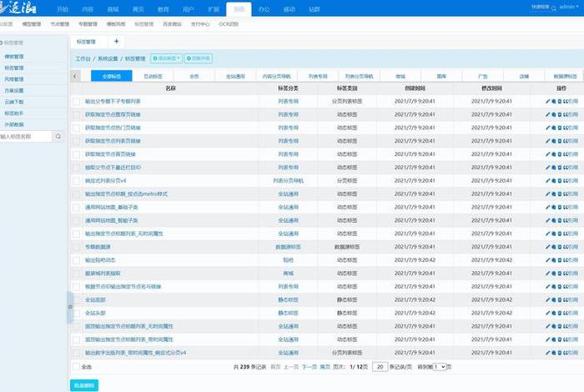Check the 获取指定节点热门页链接 row checkbox

(x=77, y=128)
